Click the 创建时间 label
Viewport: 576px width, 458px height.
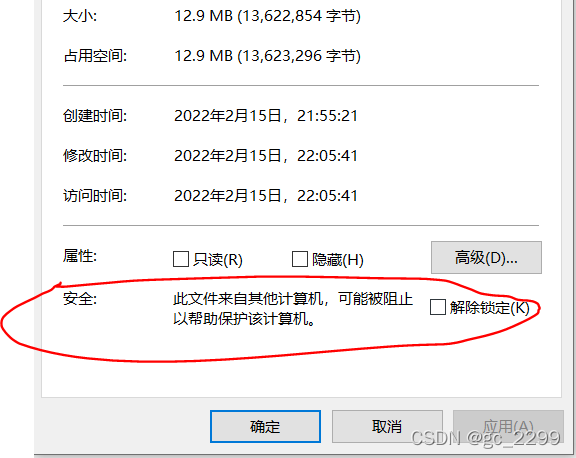(x=95, y=116)
